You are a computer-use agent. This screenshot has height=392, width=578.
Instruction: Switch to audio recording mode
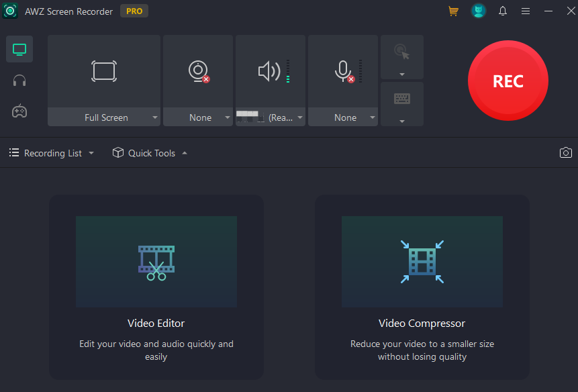pyautogui.click(x=19, y=81)
